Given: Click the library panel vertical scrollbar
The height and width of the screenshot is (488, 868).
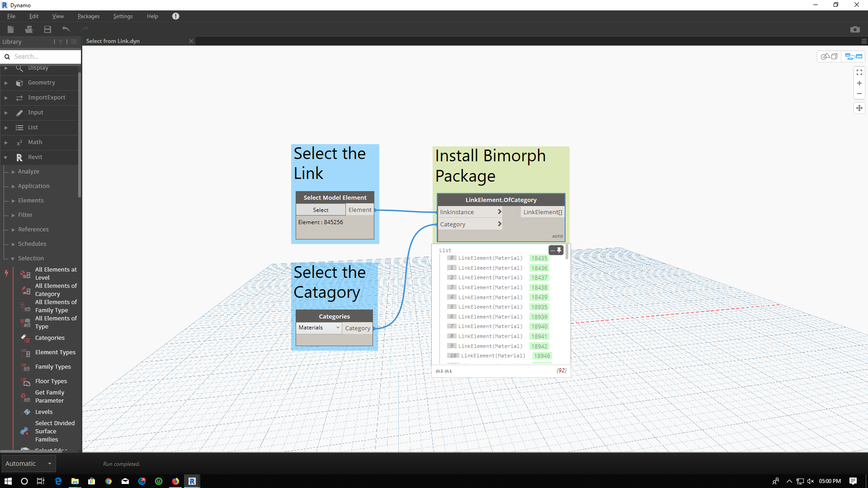Looking at the screenshot, I should point(80,136).
